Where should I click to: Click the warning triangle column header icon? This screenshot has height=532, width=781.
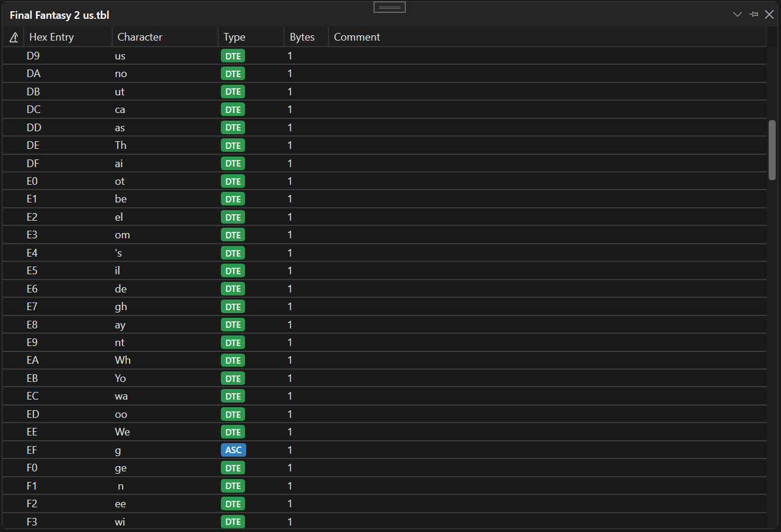14,37
